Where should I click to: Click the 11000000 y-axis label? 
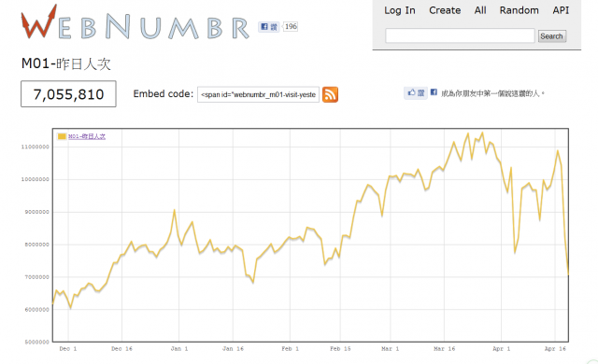pos(35,147)
